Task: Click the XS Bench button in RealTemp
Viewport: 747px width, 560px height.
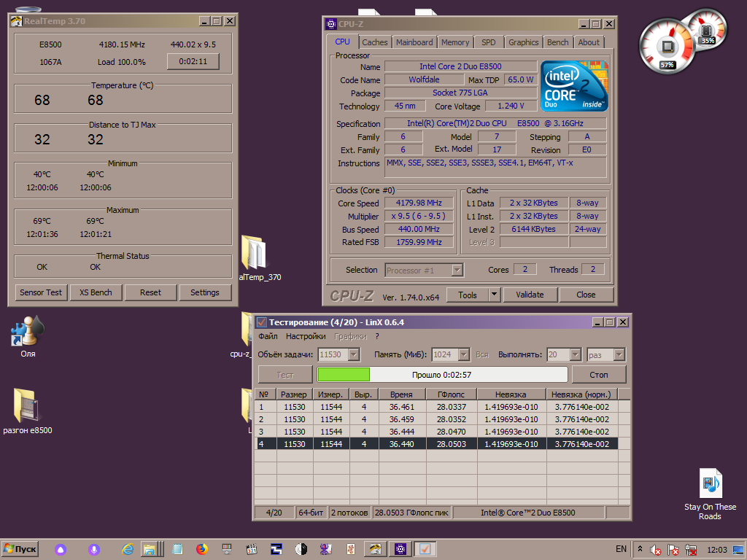Action: click(96, 292)
